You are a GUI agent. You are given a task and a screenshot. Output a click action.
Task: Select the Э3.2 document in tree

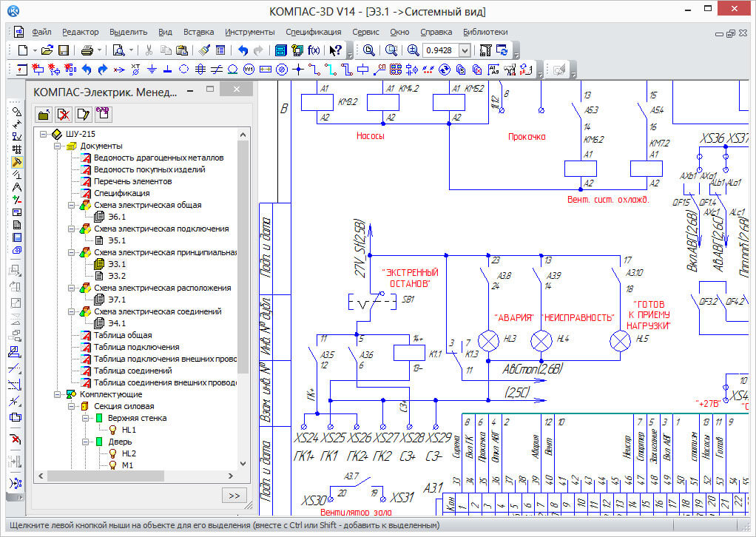[x=116, y=276]
